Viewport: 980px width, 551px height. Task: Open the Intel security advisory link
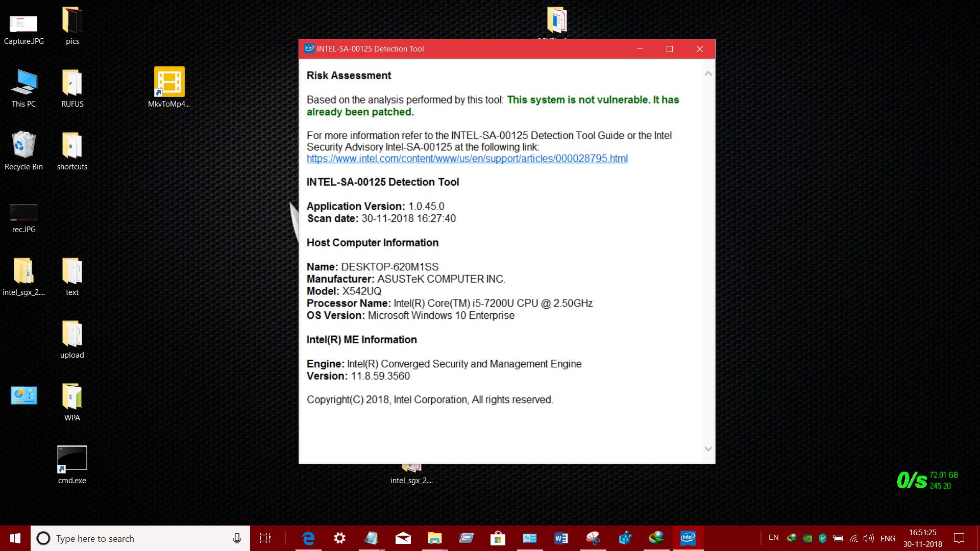tap(467, 159)
